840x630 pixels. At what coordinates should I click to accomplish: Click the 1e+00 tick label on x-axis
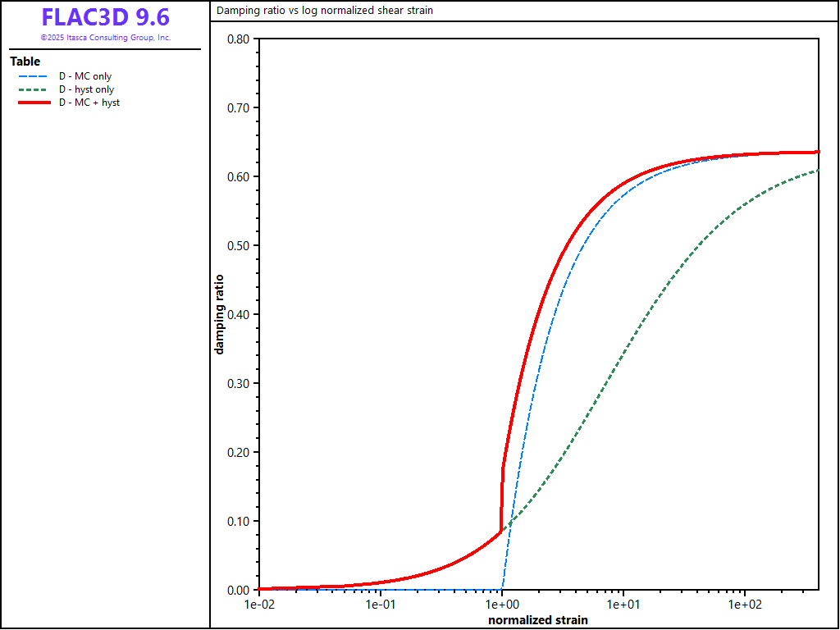[501, 605]
